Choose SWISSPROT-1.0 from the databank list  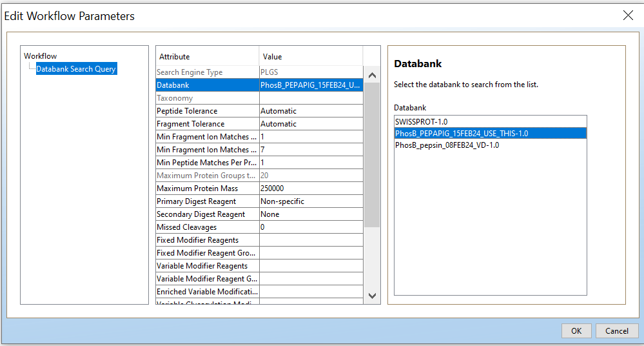click(421, 121)
